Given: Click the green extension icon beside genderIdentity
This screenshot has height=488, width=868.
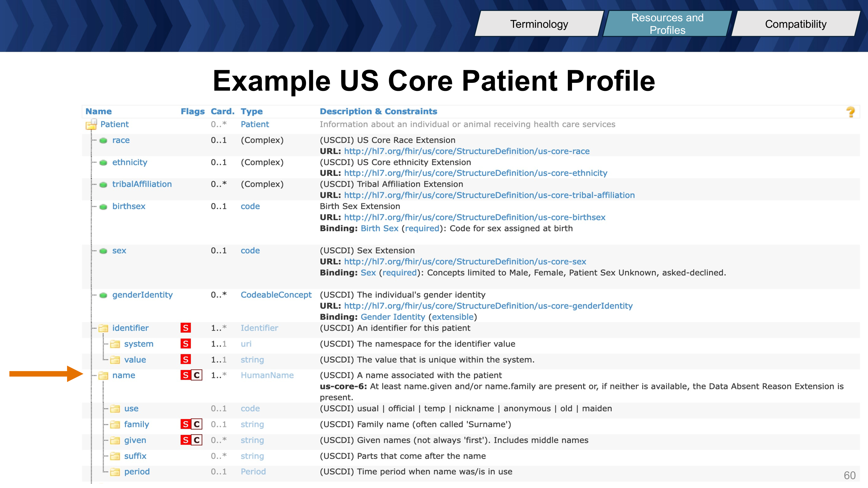Looking at the screenshot, I should pyautogui.click(x=104, y=295).
